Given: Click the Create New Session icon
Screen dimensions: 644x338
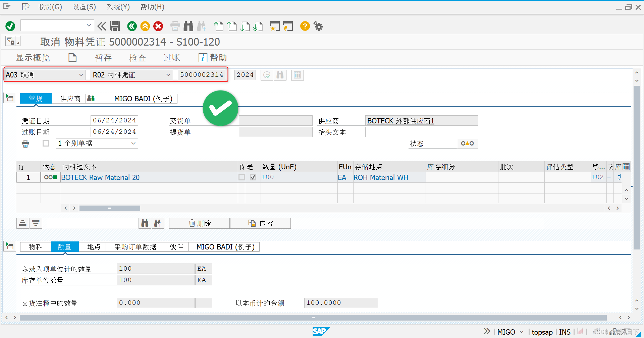Looking at the screenshot, I should coord(275,26).
